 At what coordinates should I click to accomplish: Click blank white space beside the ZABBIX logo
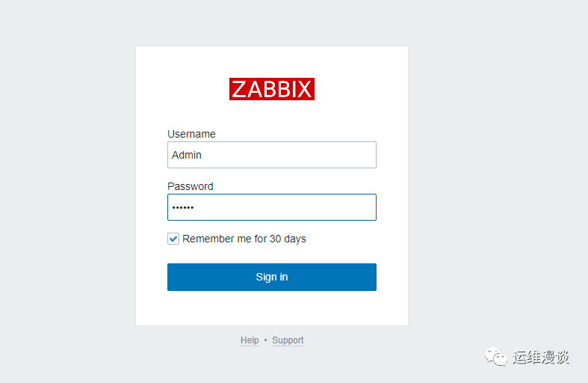(x=359, y=89)
